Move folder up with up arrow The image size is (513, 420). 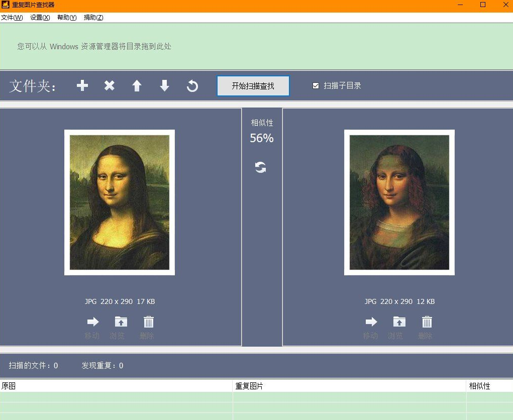click(137, 86)
